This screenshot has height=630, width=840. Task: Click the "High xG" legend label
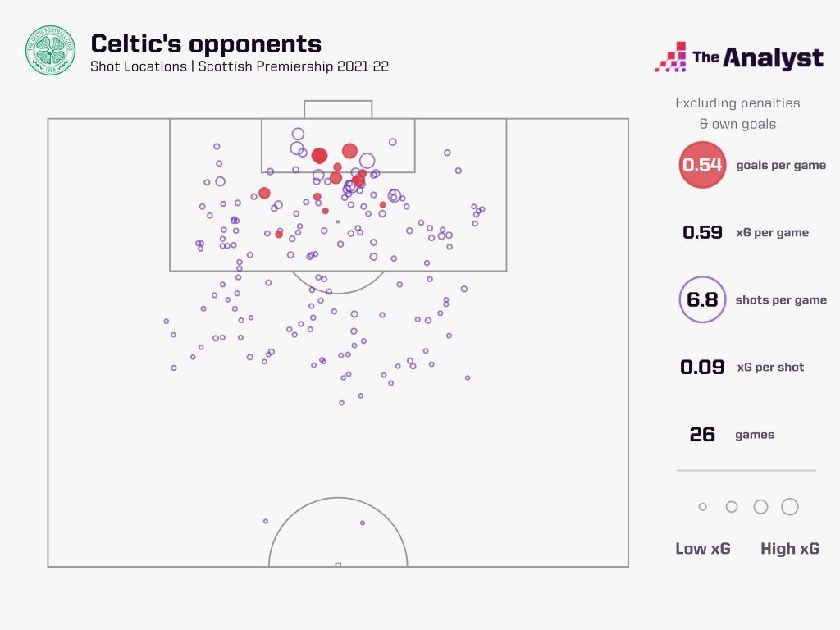[x=790, y=548]
